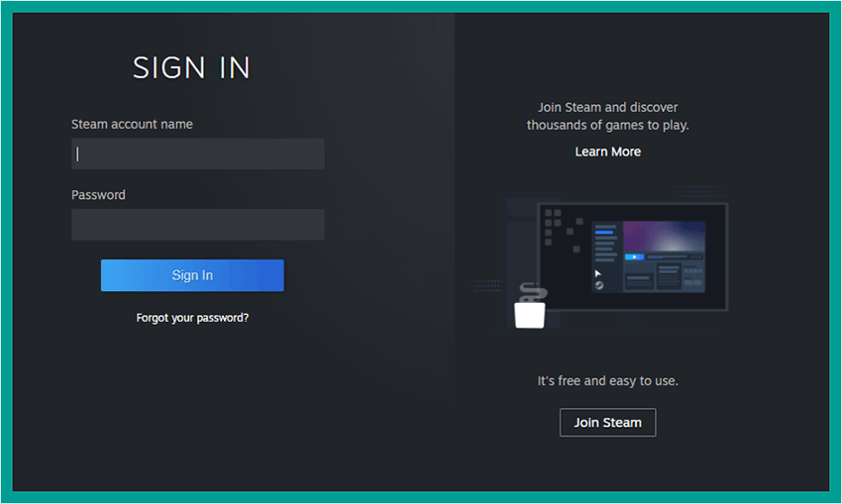Click the 'Steam account name' label
The image size is (842, 504).
point(132,125)
